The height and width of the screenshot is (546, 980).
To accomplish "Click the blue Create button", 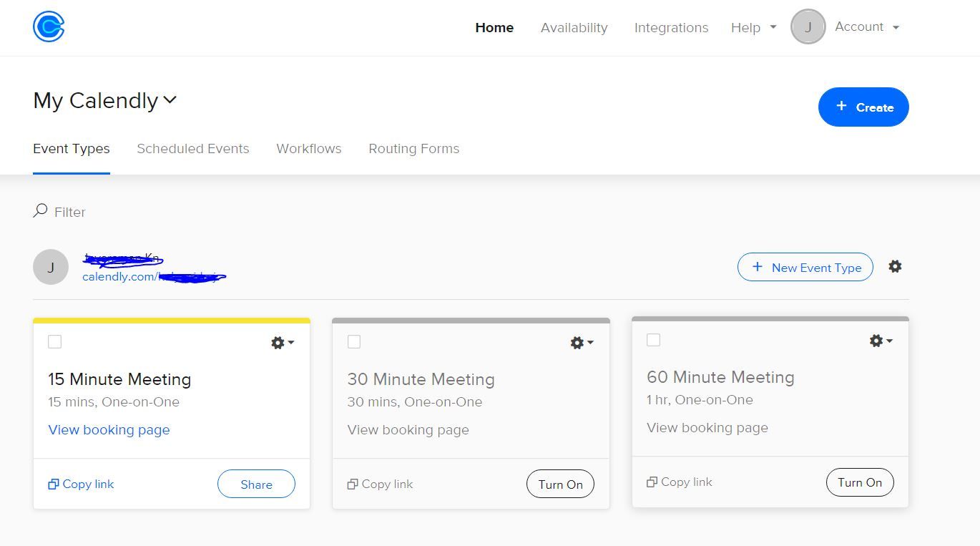I will click(x=863, y=107).
